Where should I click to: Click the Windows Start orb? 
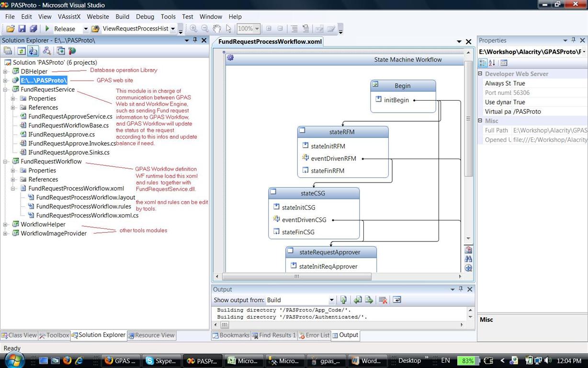14,360
